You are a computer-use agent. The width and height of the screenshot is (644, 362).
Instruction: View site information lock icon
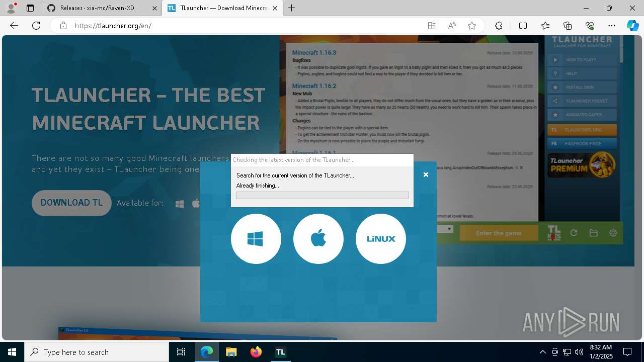pyautogui.click(x=63, y=26)
